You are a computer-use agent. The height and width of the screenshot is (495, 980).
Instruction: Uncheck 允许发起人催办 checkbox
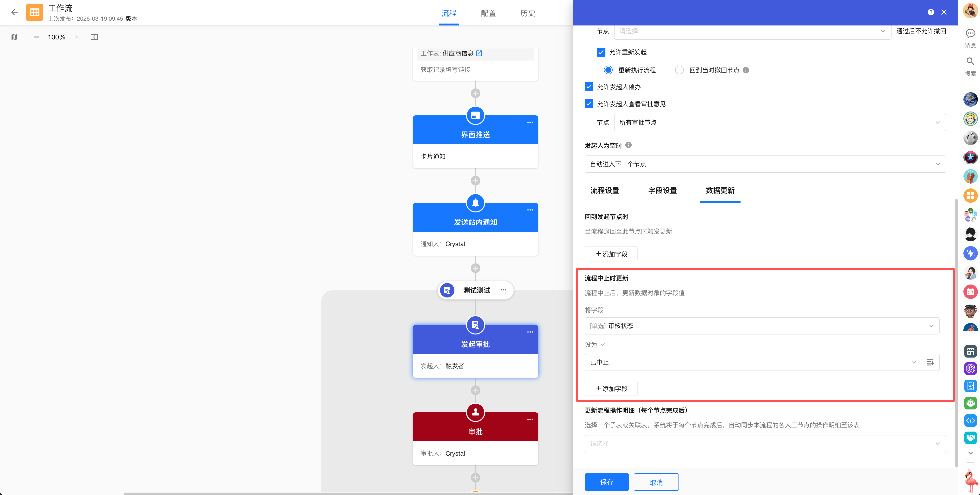click(589, 87)
